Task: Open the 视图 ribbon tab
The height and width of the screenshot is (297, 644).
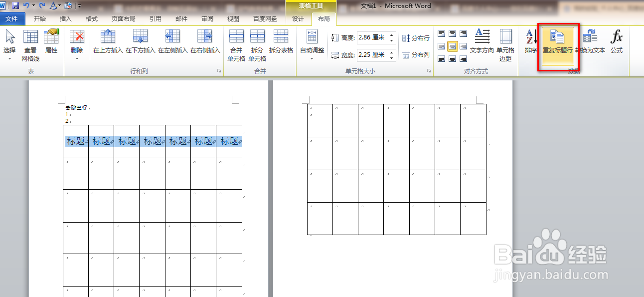Action: pos(233,19)
